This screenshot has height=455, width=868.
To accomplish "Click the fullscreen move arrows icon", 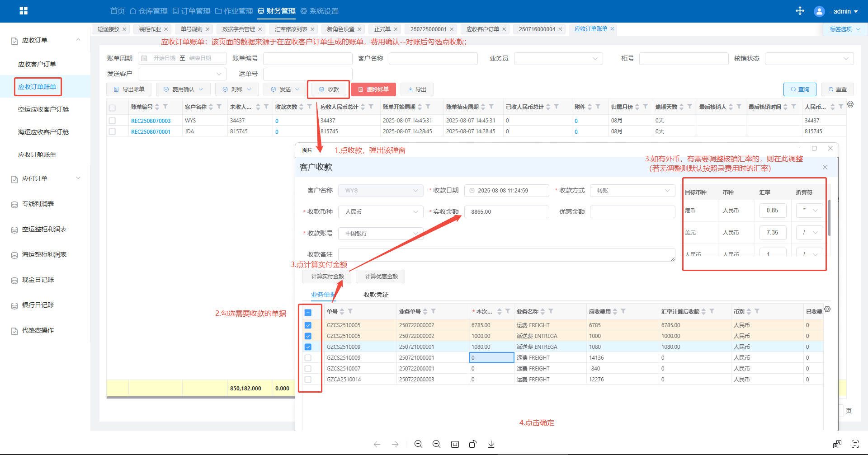I will (800, 11).
